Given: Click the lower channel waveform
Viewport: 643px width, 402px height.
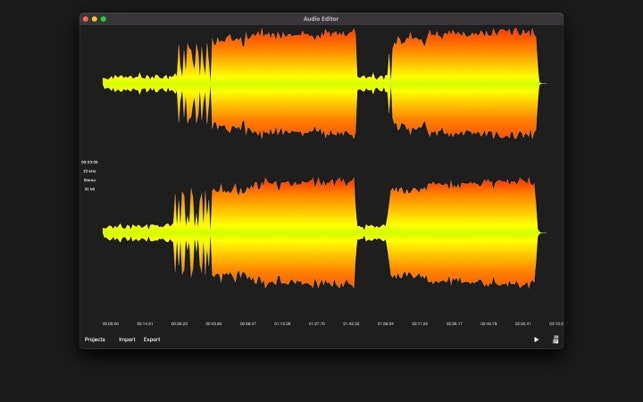Looking at the screenshot, I should 324,233.
